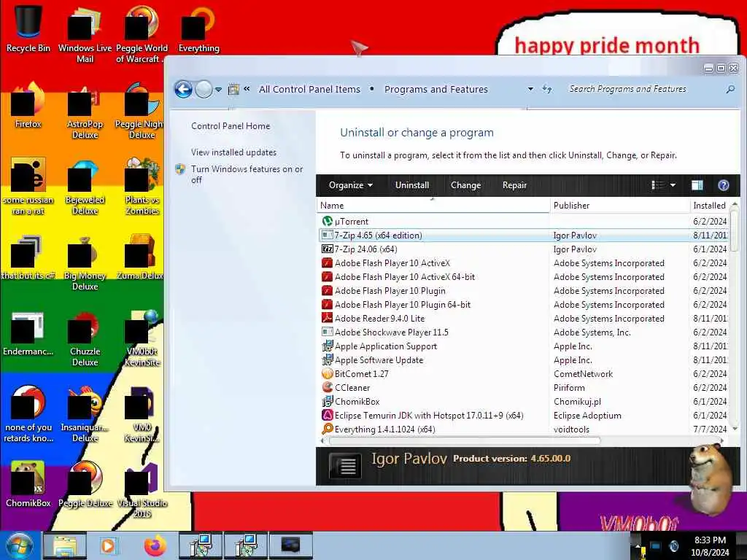This screenshot has height=560, width=747.
Task: Open Firefox from the taskbar
Action: point(155,545)
